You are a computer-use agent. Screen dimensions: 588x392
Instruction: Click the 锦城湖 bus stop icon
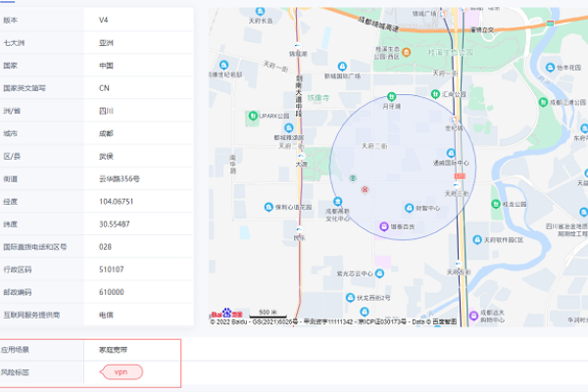coord(298,45)
